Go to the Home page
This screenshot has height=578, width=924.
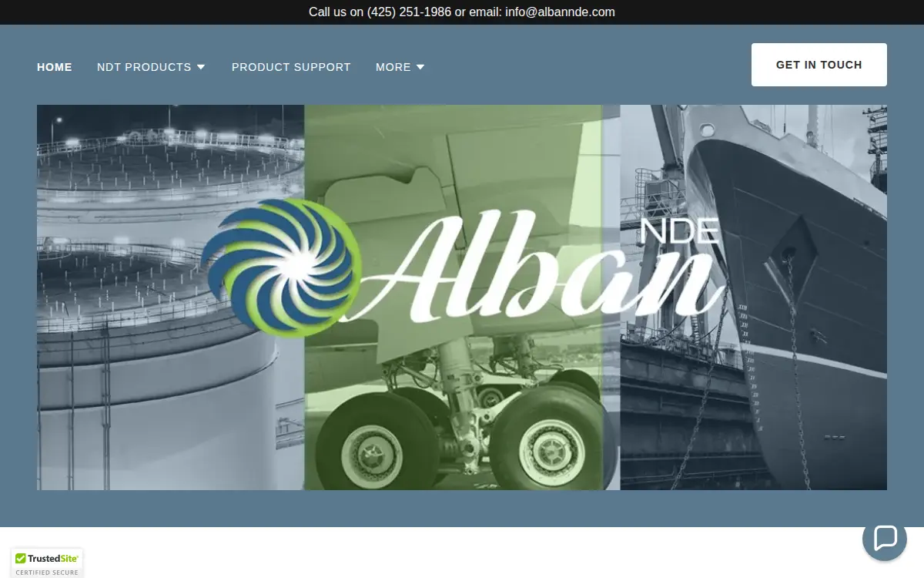(55, 67)
